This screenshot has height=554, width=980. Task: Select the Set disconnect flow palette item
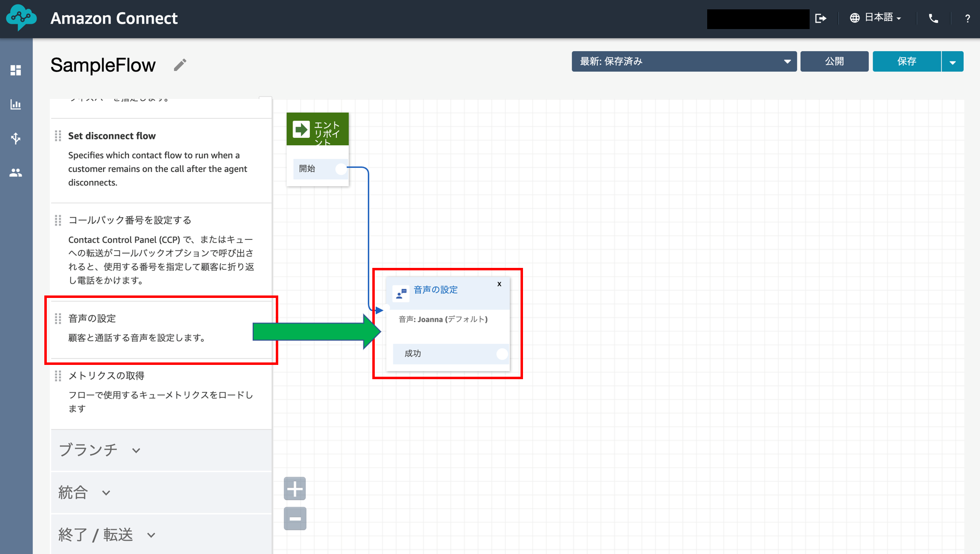(161, 160)
